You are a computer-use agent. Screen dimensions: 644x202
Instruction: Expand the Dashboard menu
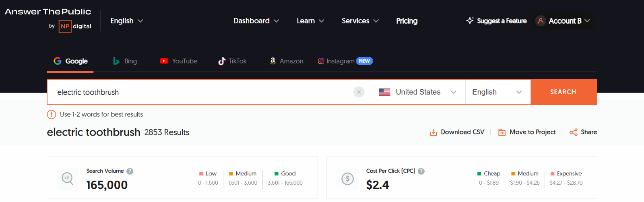coord(256,21)
